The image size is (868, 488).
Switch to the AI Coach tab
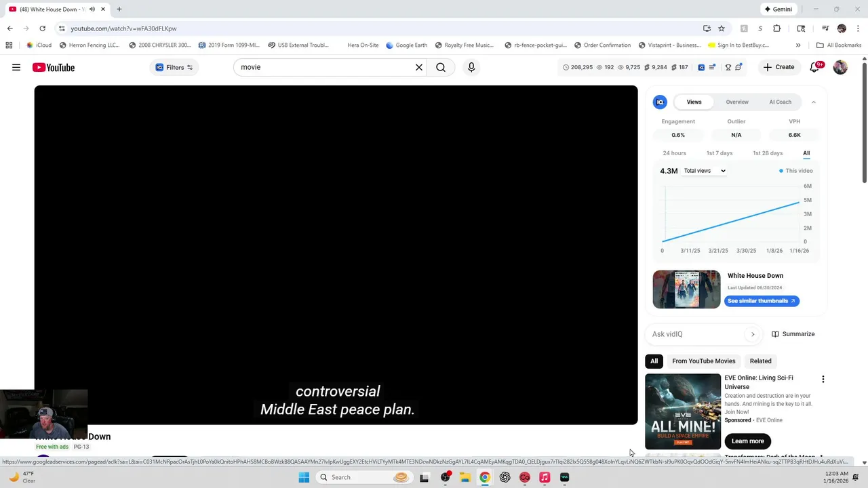point(780,102)
